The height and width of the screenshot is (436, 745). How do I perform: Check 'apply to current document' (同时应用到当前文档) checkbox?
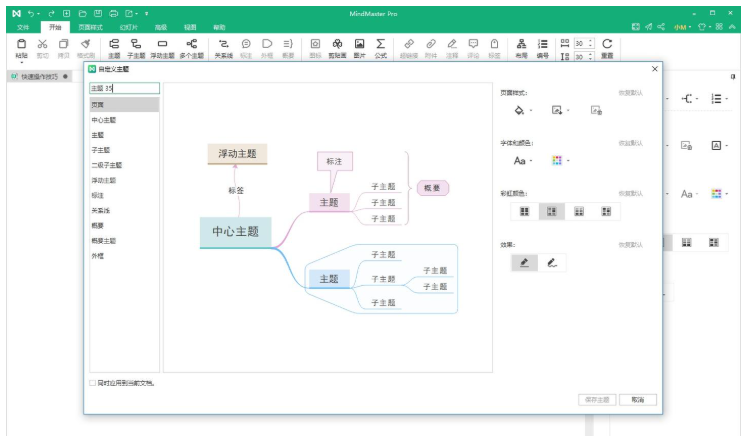[93, 382]
